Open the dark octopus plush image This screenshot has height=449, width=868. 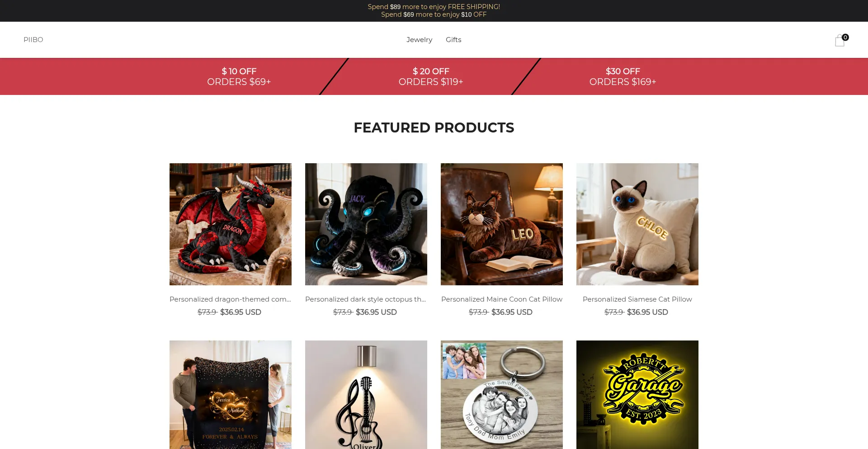click(x=366, y=224)
